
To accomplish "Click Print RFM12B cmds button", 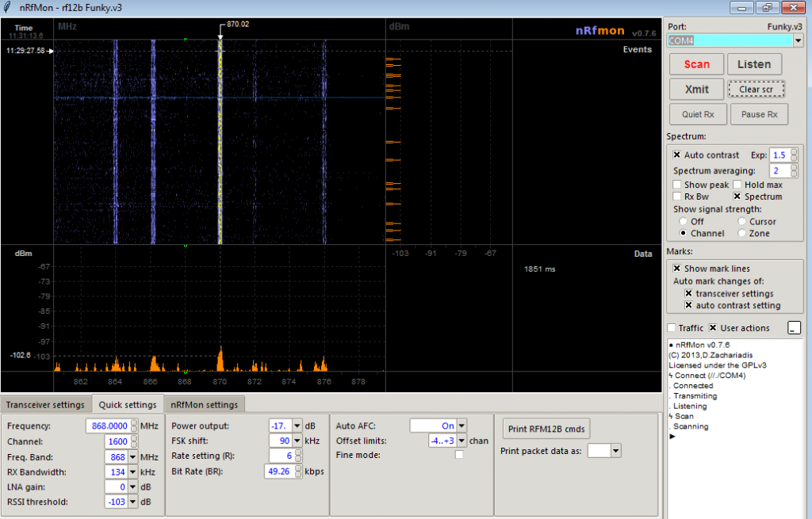I will coord(546,429).
